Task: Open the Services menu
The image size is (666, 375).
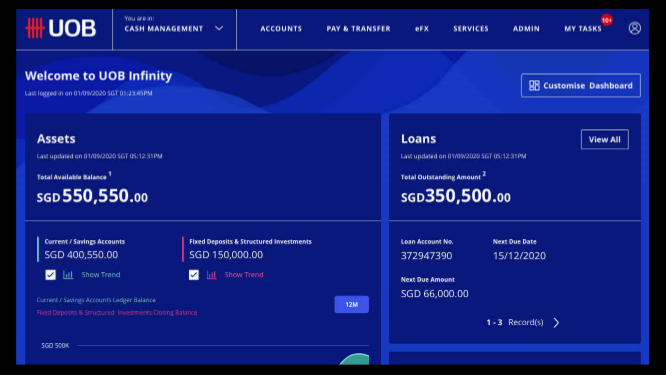Action: click(471, 28)
